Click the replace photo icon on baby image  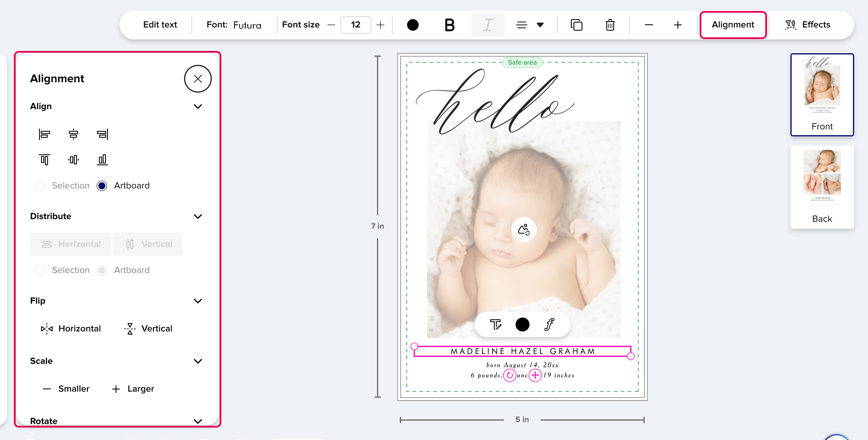(x=524, y=230)
